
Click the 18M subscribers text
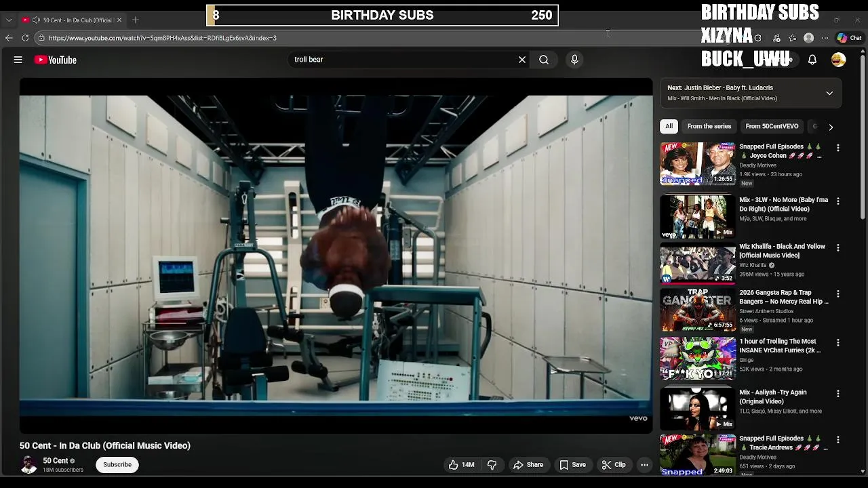pos(63,470)
